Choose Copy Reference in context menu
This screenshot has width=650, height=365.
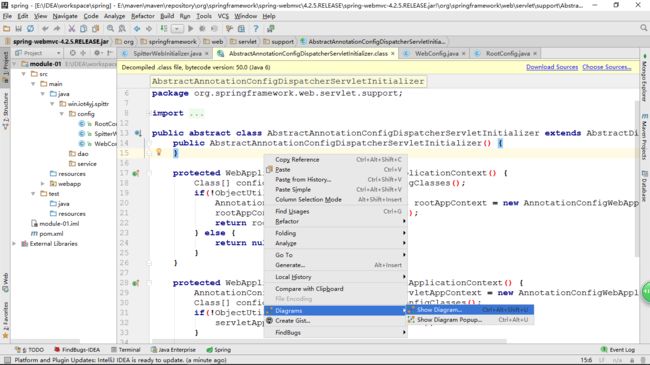(336, 160)
